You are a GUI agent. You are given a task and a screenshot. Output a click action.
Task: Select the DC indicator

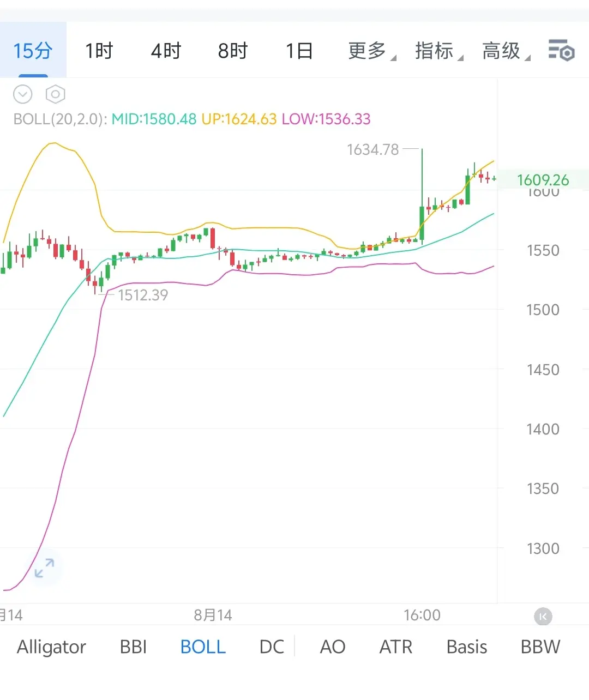(272, 647)
